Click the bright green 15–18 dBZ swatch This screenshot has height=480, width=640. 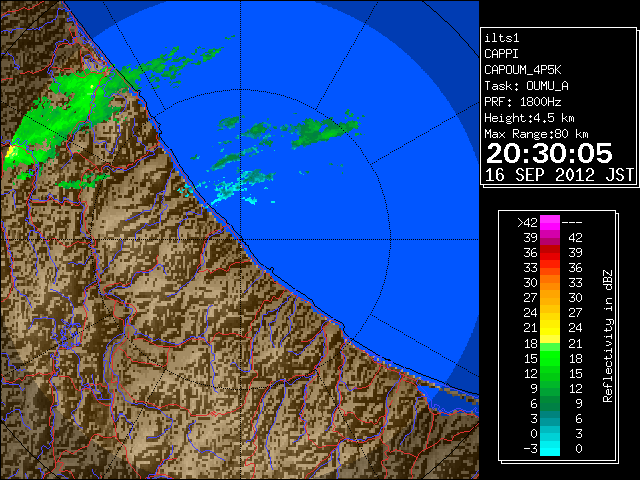[550, 358]
